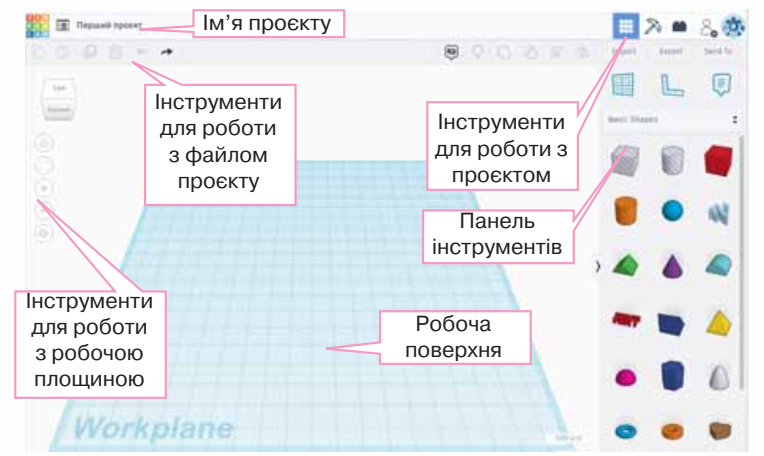
Task: Toggle the gray striped Box hole shape
Action: pos(624,158)
